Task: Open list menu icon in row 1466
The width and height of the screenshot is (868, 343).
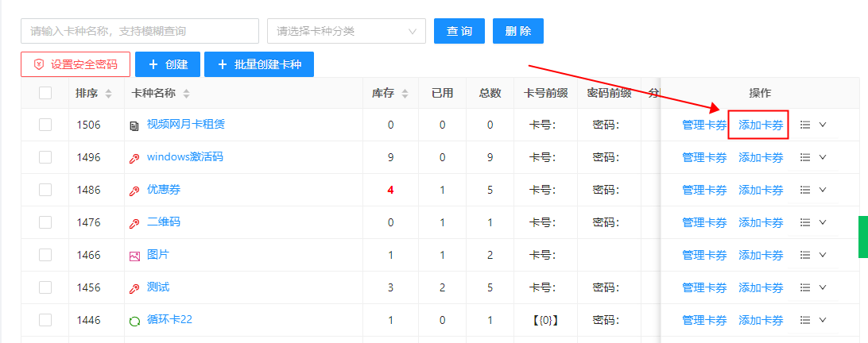Action: pyautogui.click(x=805, y=255)
